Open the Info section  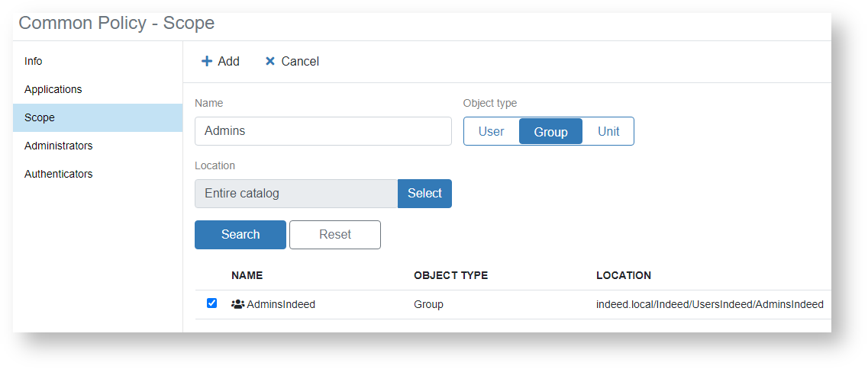click(x=34, y=61)
